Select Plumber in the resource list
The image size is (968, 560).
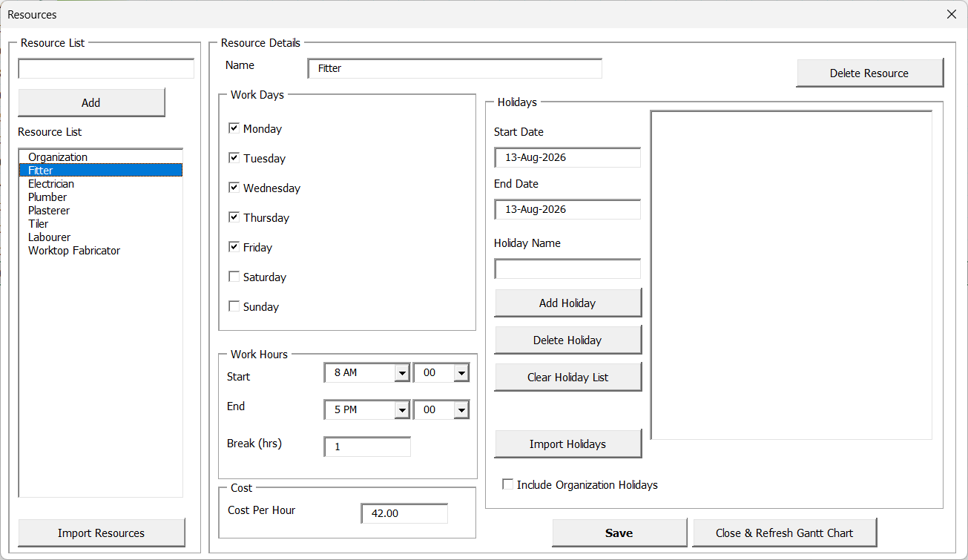(x=101, y=197)
